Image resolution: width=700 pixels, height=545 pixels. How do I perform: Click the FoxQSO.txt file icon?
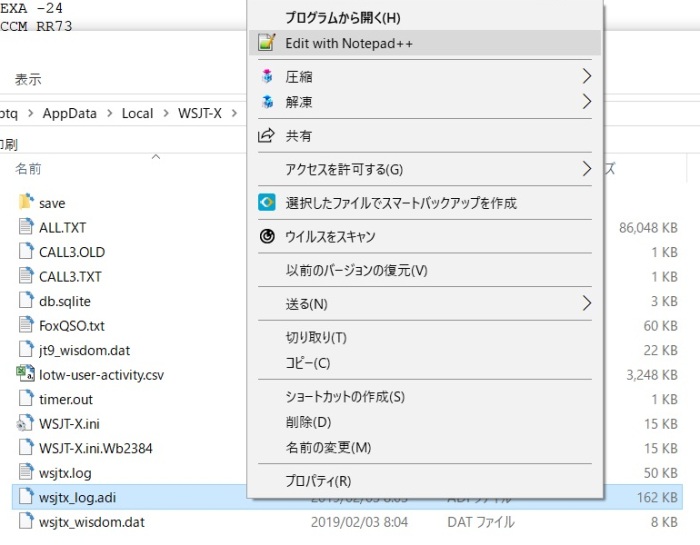[x=26, y=325]
